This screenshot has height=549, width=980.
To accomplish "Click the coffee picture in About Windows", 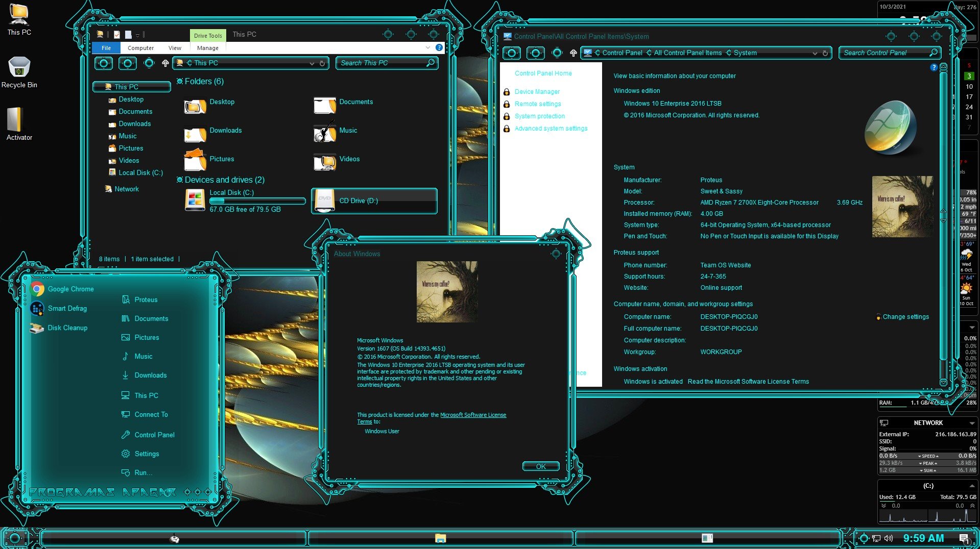I will click(x=447, y=292).
